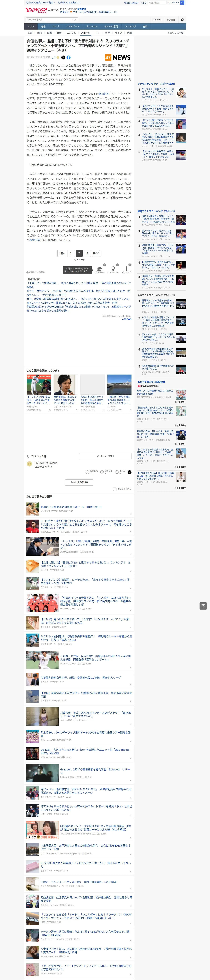The width and height of the screenshot is (210, 980).
Task: Open the 新田市 駒場の御田 thumbnail card
Action: 119,385
